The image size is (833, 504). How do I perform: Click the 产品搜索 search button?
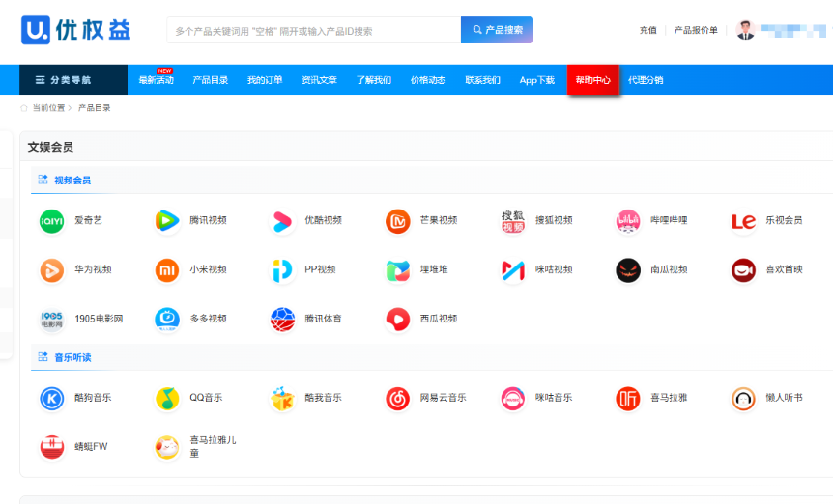coord(498,30)
